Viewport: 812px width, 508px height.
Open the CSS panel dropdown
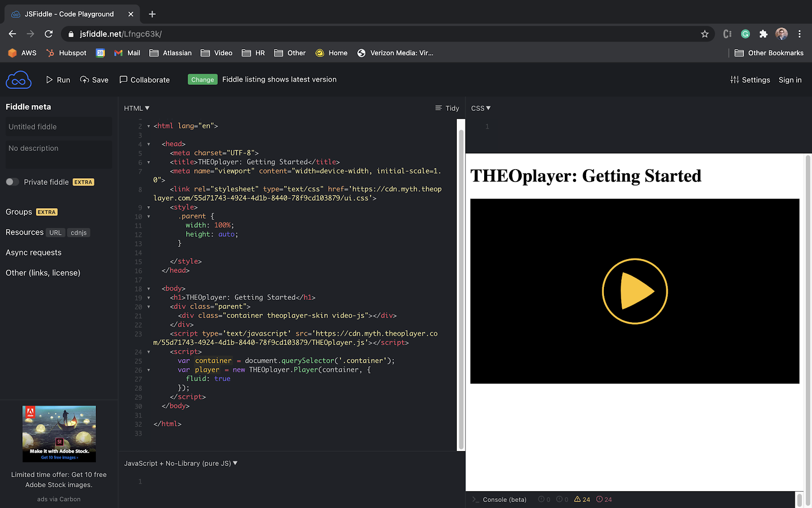(480, 108)
